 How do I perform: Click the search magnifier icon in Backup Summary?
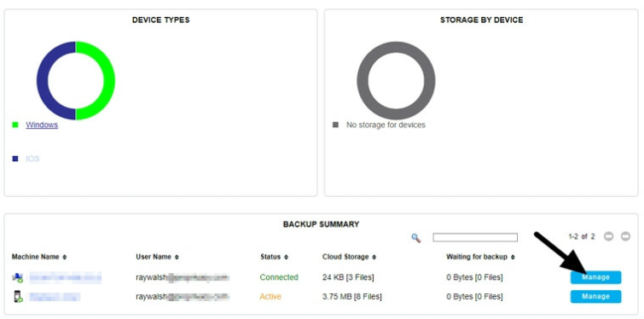[x=415, y=238]
